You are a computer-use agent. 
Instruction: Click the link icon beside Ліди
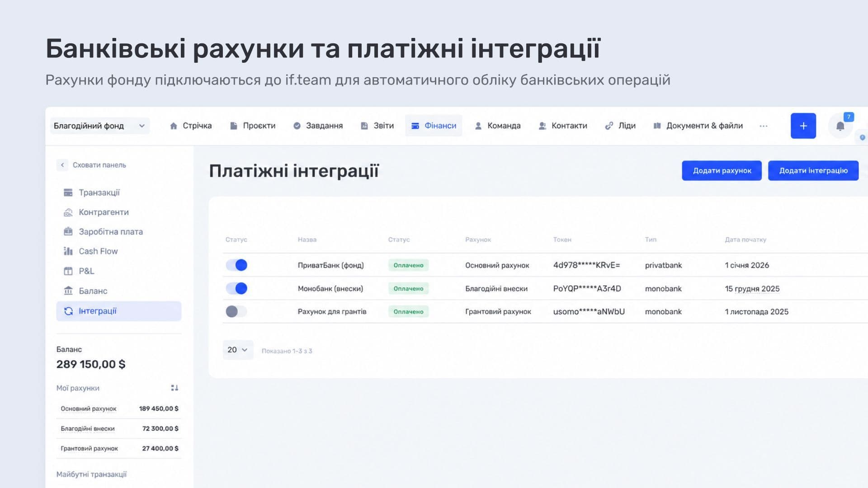pyautogui.click(x=609, y=126)
